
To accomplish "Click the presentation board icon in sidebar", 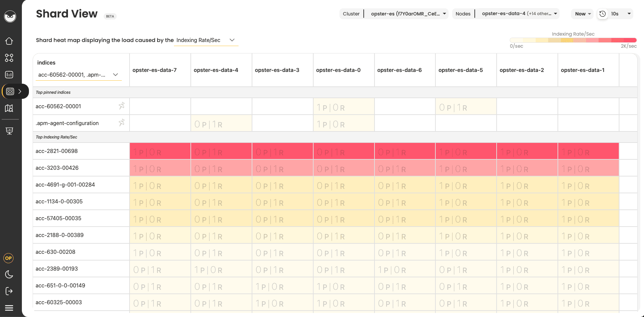I will point(9,131).
